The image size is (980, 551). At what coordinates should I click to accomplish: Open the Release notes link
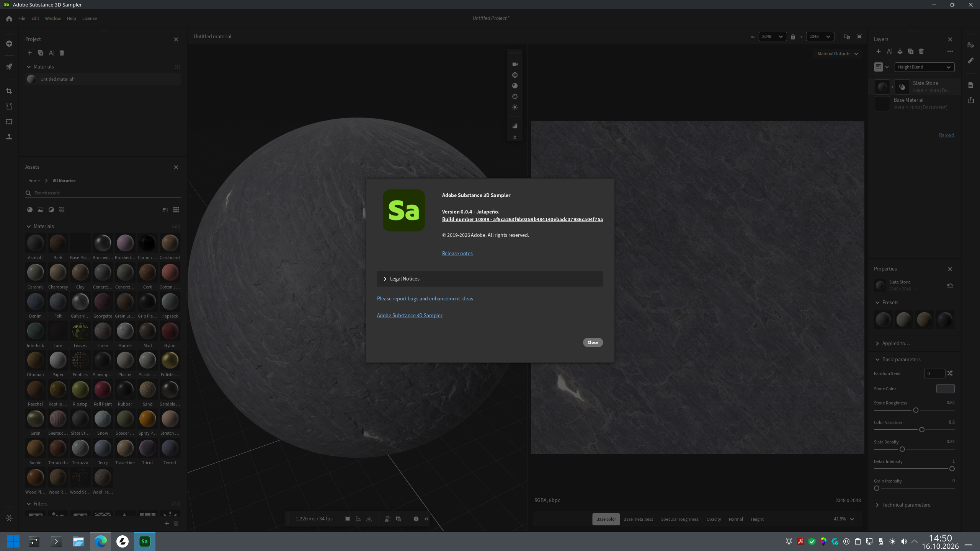click(457, 253)
